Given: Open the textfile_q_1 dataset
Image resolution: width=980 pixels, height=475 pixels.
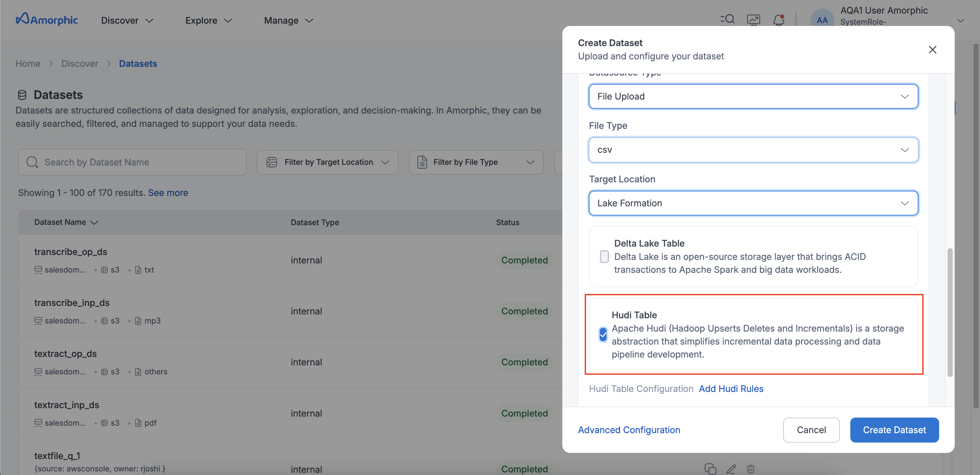Looking at the screenshot, I should [x=57, y=456].
